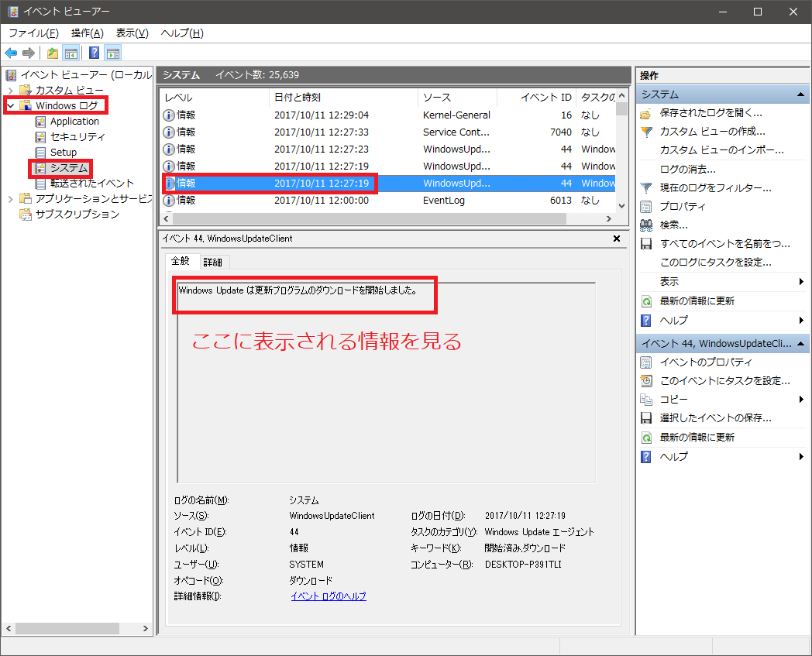Click the event list scroll right arrow
The width and height of the screenshot is (812, 656).
point(609,219)
